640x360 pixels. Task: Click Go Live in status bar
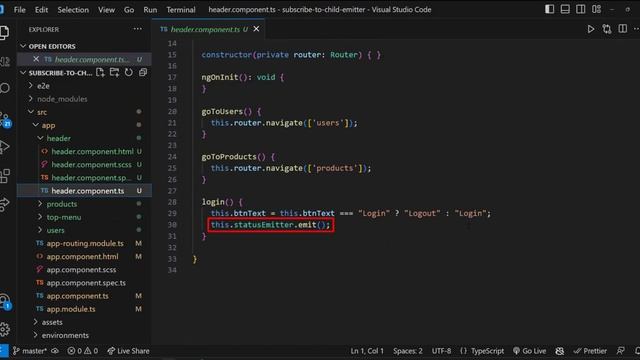click(529, 351)
